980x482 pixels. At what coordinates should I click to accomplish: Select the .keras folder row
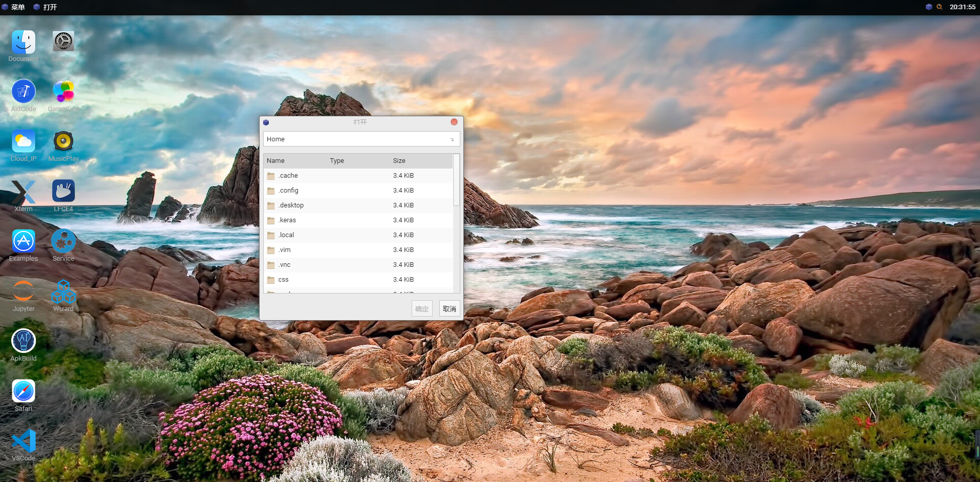click(358, 220)
